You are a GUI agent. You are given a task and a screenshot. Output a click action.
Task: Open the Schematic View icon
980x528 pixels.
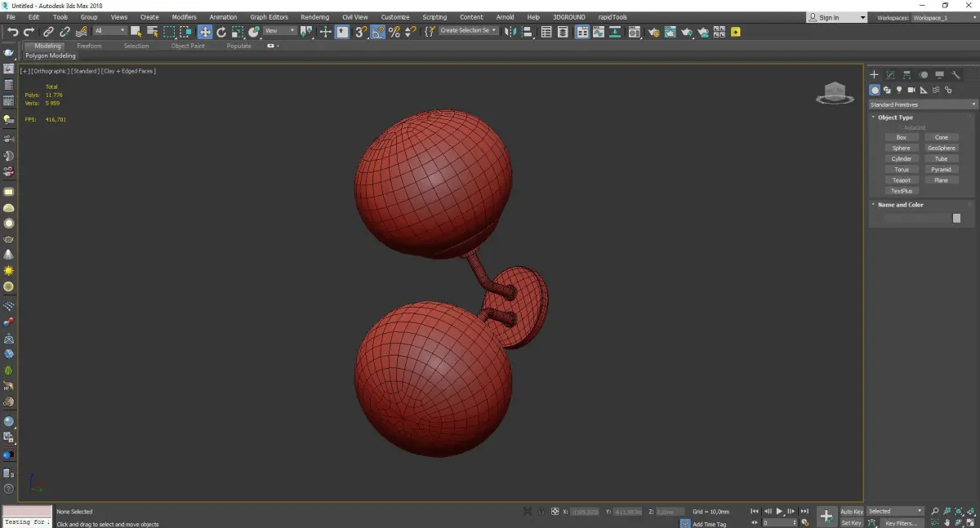pyautogui.click(x=615, y=32)
